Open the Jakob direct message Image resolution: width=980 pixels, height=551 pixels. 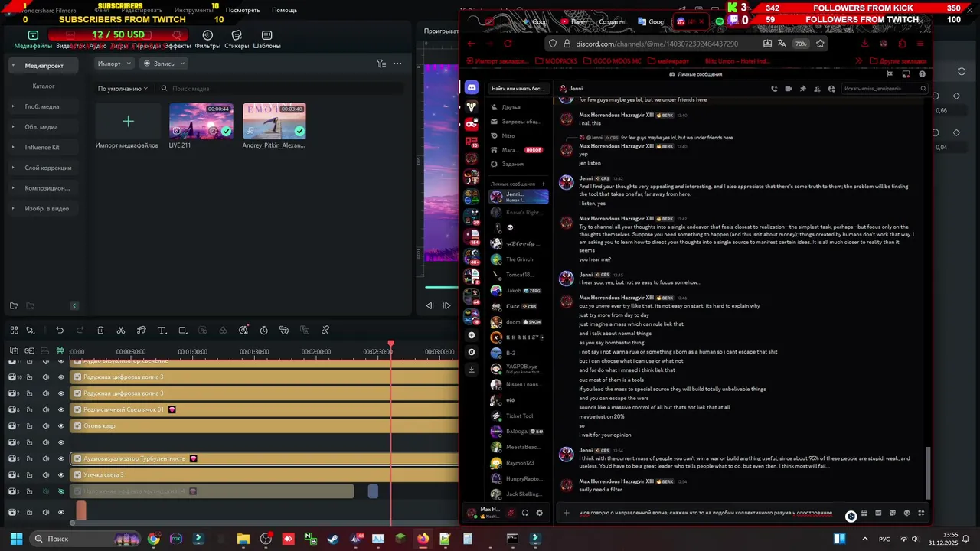coord(518,291)
